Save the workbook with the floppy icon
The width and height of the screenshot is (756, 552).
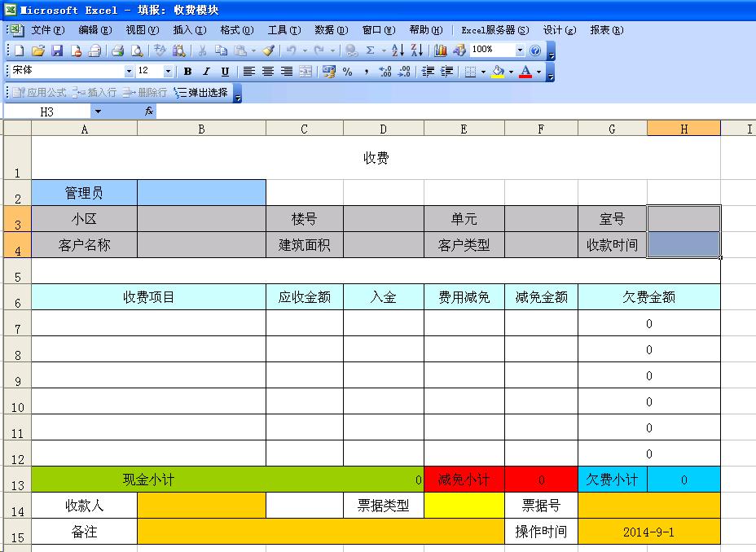click(x=57, y=50)
